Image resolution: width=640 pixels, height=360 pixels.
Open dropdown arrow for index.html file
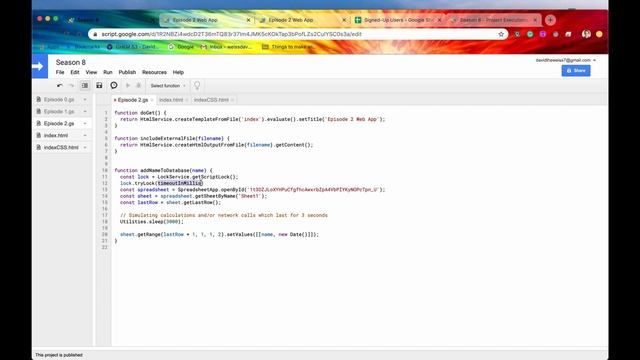[x=85, y=136]
